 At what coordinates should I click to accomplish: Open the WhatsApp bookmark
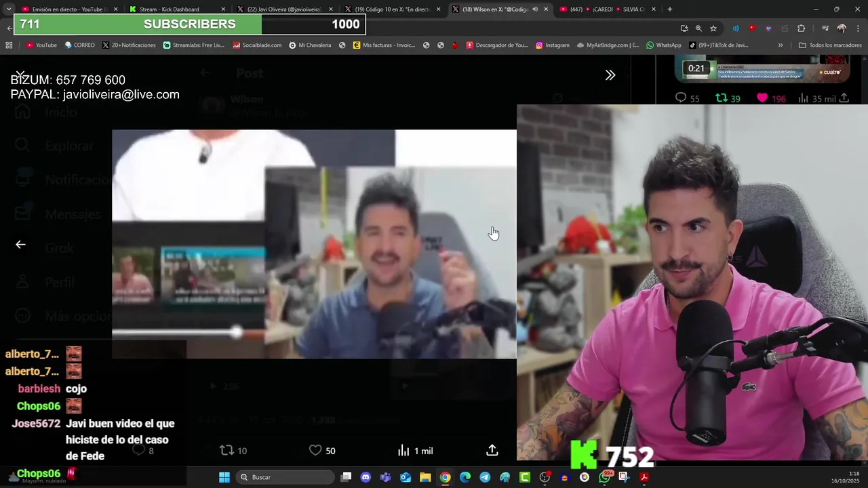coord(664,45)
